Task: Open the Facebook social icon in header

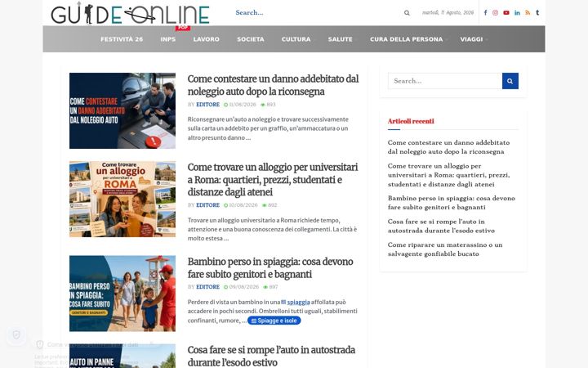Action: pyautogui.click(x=485, y=13)
